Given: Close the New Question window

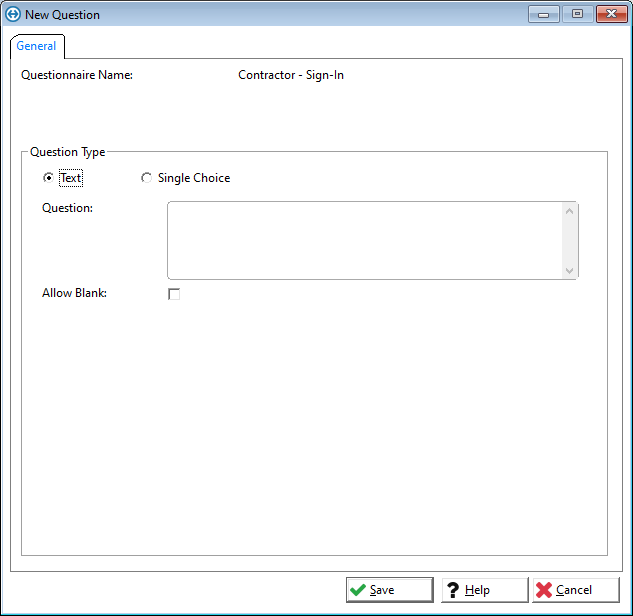Looking at the screenshot, I should pyautogui.click(x=610, y=15).
